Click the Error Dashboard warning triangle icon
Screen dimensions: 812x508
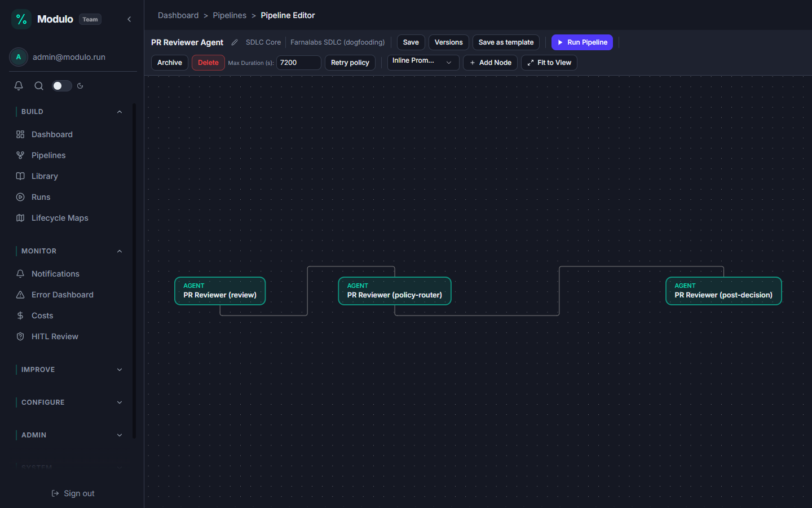(20, 295)
